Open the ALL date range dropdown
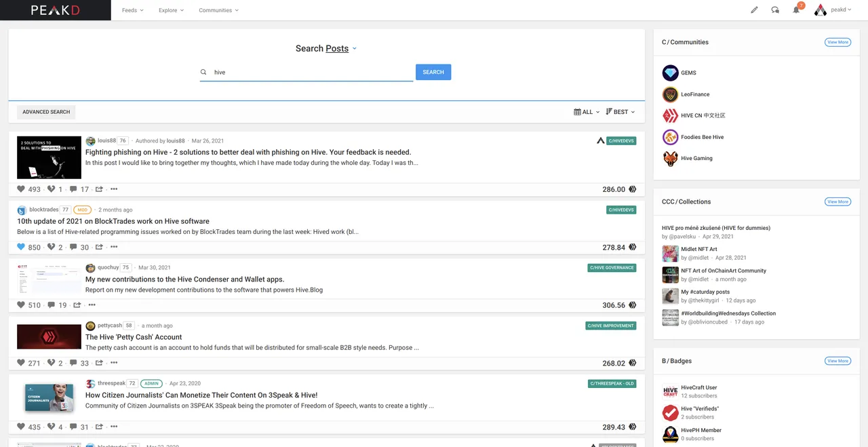 [x=587, y=112]
